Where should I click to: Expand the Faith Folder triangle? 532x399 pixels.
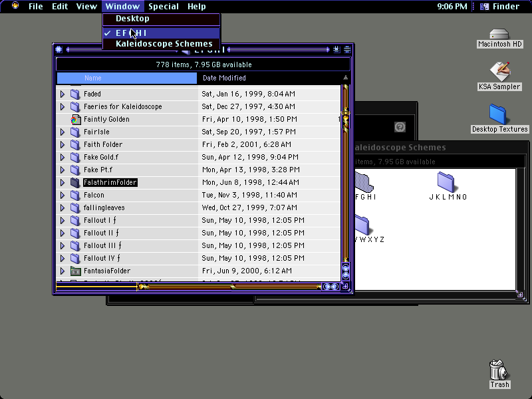[63, 144]
